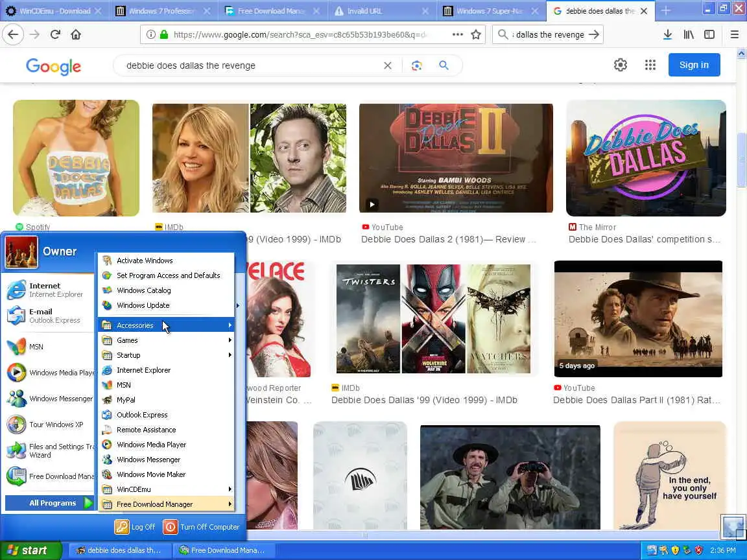This screenshot has height=560, width=747.
Task: Open Windows Update from All Programs
Action: click(167, 305)
